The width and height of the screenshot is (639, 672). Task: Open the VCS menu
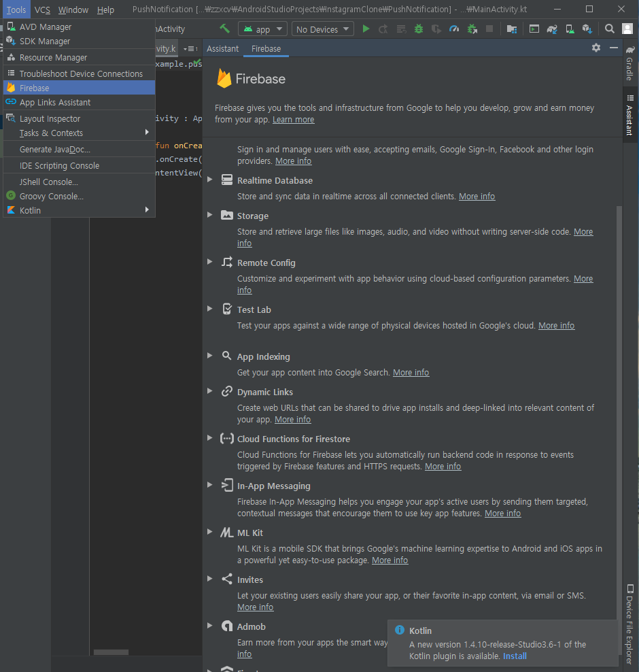(42, 10)
